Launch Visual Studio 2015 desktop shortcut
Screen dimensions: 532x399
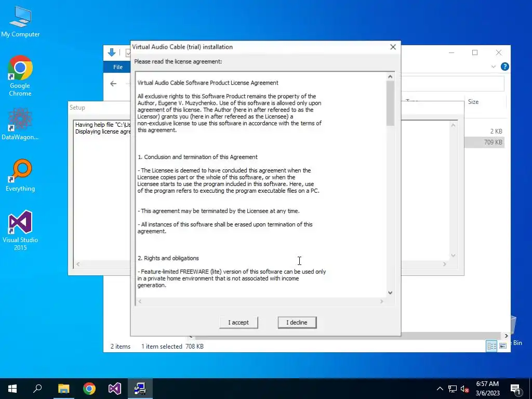pos(20,230)
